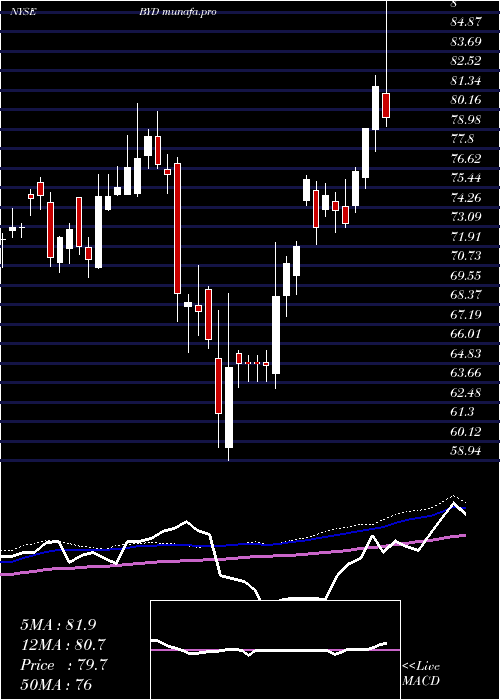The height and width of the screenshot is (700, 500).
Task: Click the 5MA : 81.9 readout
Action: 58,624
